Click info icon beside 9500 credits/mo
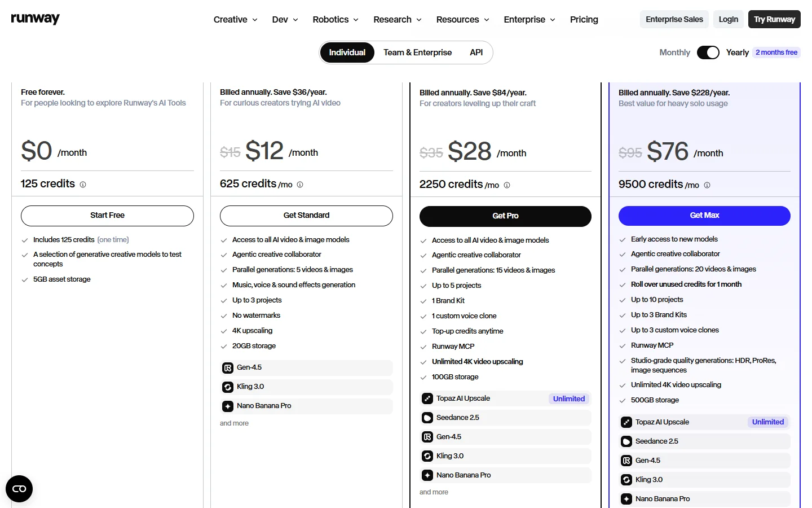Viewport: 812px width, 508px height. [x=707, y=185]
